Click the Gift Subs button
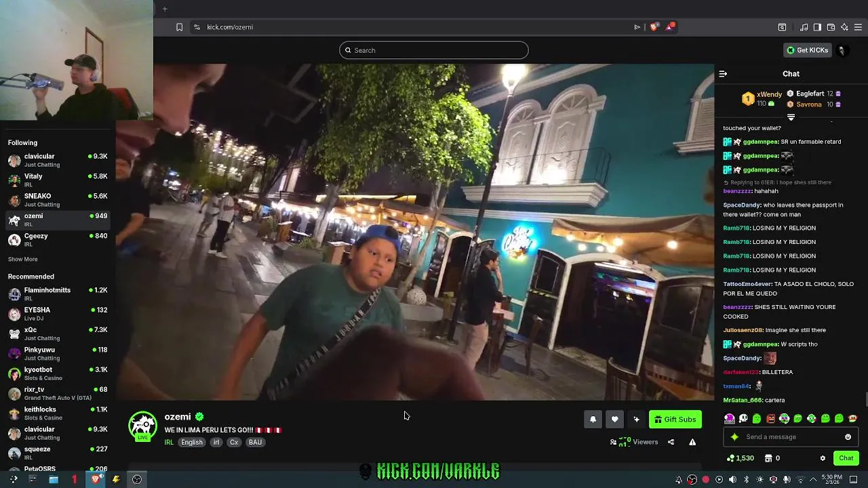Screen dimensions: 868x488 point(675,420)
